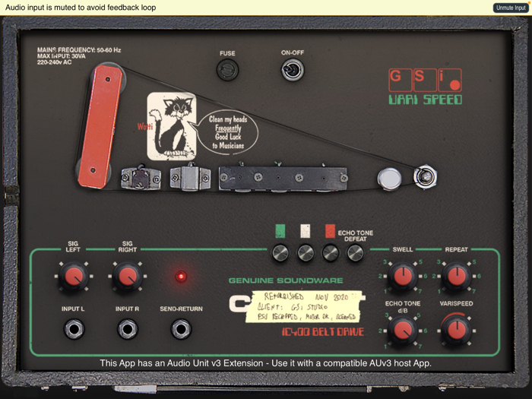Toggle the button under the white flag
This screenshot has height=399, width=532.
tap(306, 253)
